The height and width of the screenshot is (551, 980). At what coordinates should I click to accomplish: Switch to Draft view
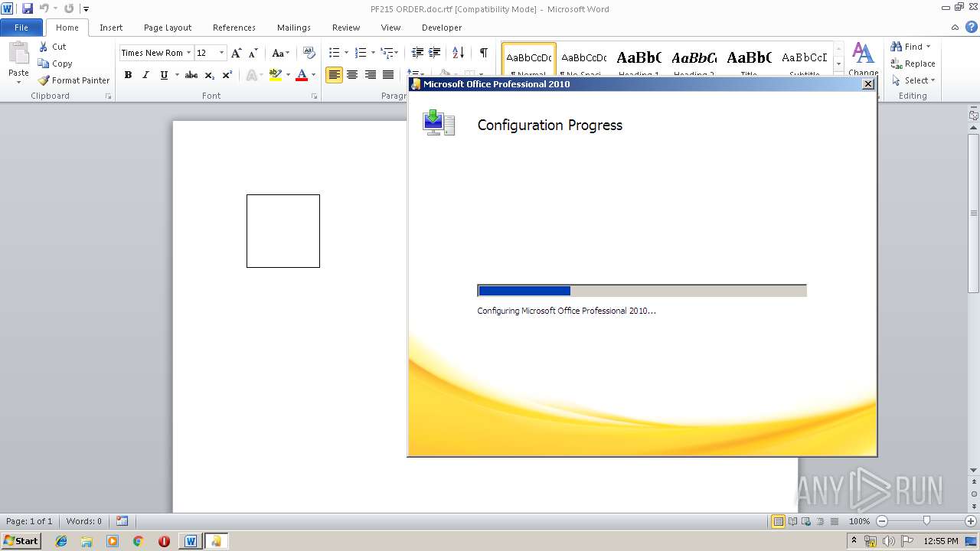(834, 521)
